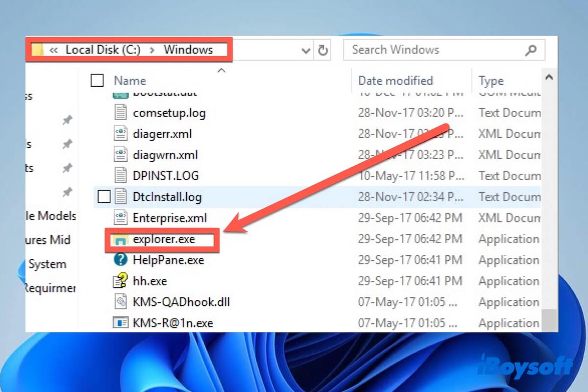Click the Enterprise.xml file icon

(x=121, y=218)
